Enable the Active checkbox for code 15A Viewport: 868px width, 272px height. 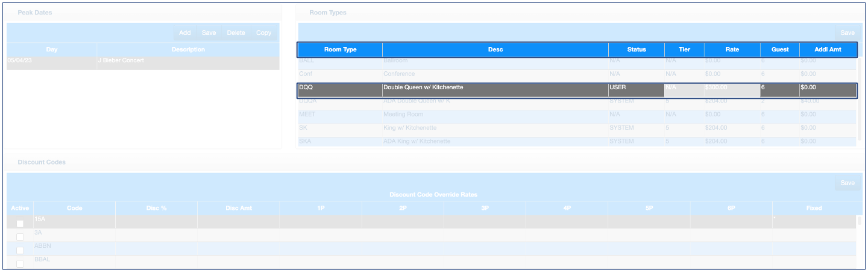pyautogui.click(x=20, y=224)
